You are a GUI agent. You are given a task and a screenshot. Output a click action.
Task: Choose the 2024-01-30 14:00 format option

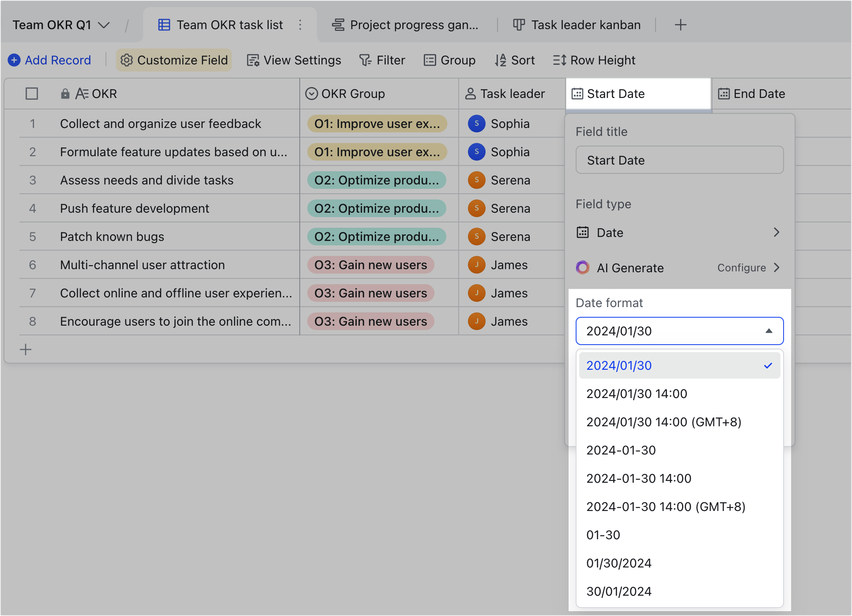coord(680,478)
